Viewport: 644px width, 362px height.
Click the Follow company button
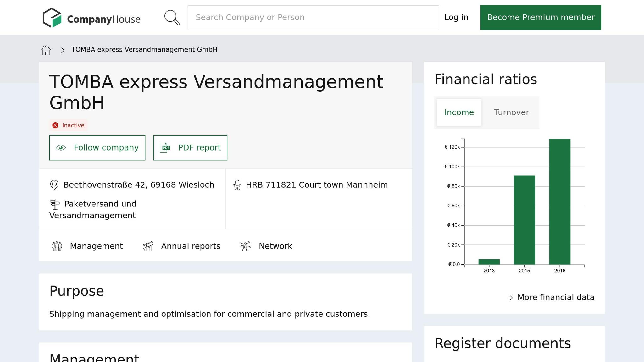coord(97,148)
